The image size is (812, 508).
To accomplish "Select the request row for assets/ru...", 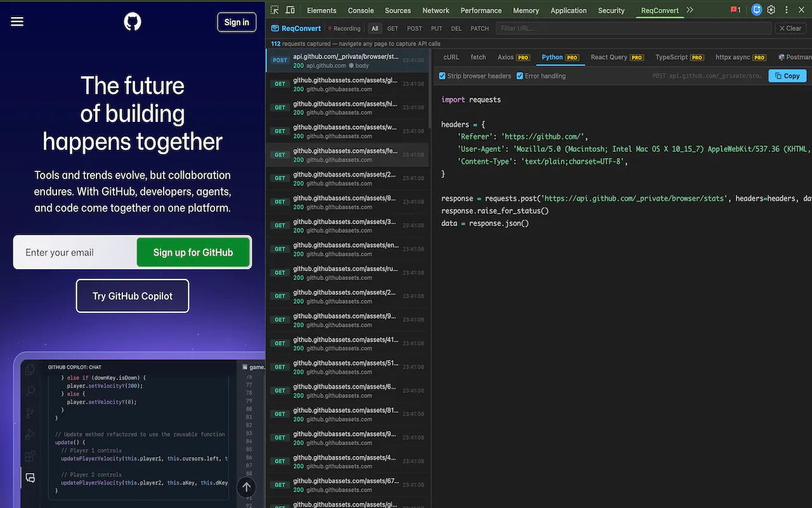I will (x=348, y=272).
